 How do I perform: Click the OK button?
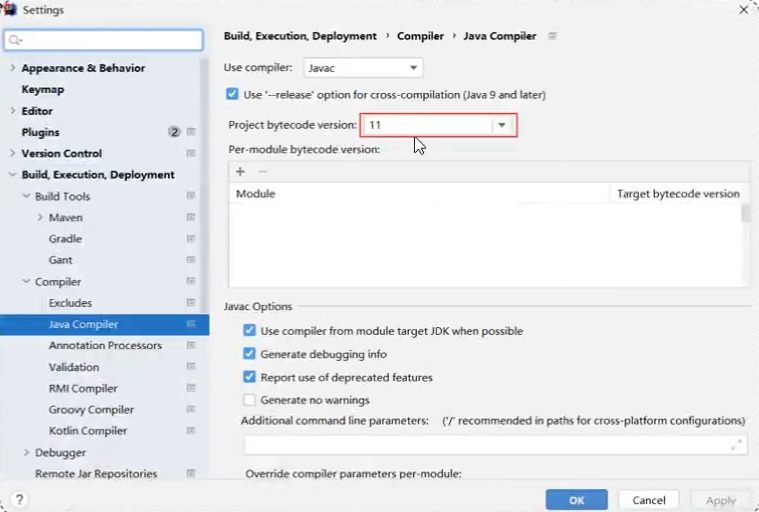coord(577,500)
